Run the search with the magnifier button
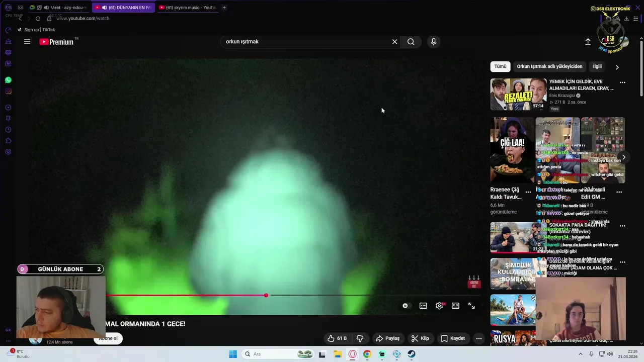The image size is (644, 362). pyautogui.click(x=411, y=42)
